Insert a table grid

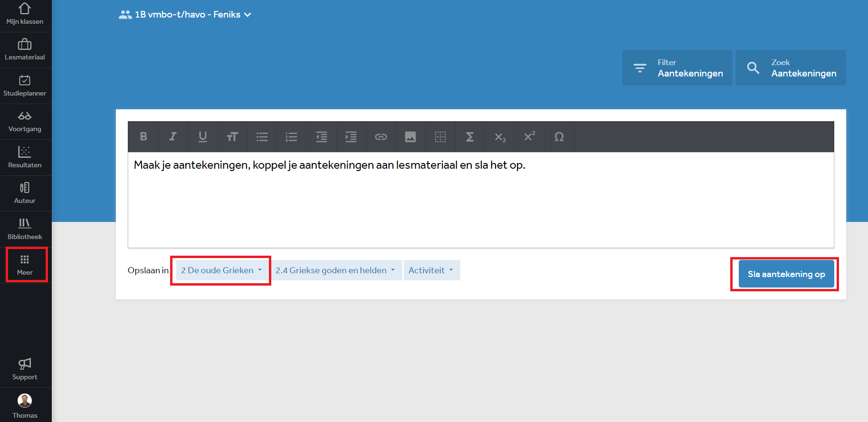tap(440, 137)
